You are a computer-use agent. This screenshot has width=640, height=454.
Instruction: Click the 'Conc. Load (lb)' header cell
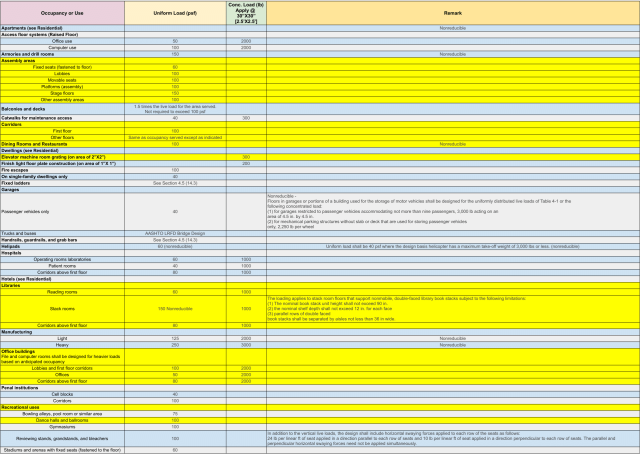pyautogui.click(x=245, y=13)
